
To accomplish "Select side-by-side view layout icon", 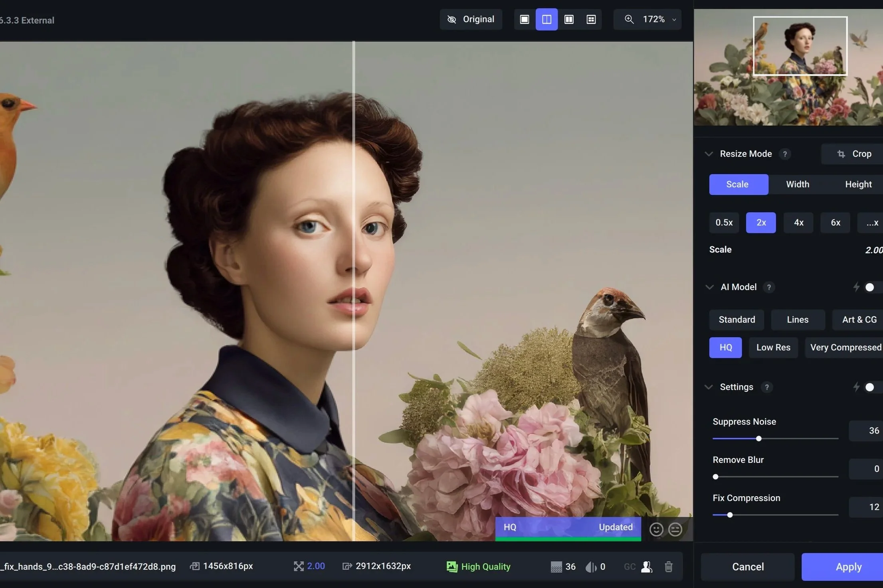I will pos(569,20).
